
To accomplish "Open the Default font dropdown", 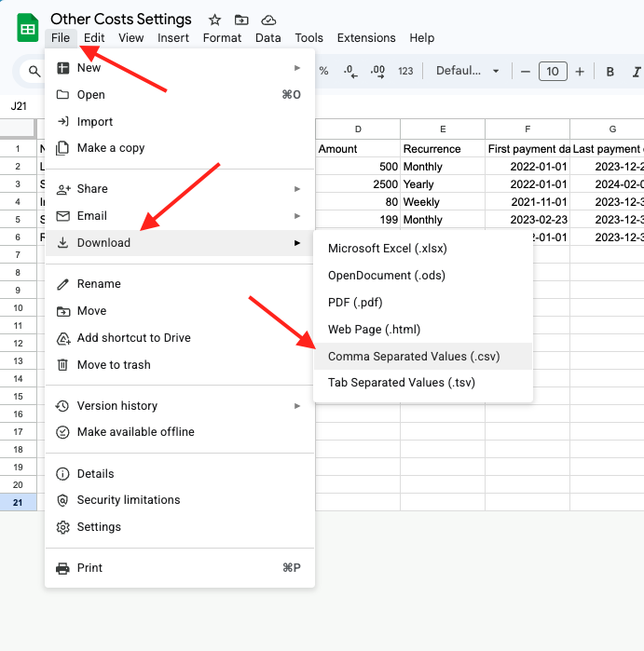I will [467, 72].
